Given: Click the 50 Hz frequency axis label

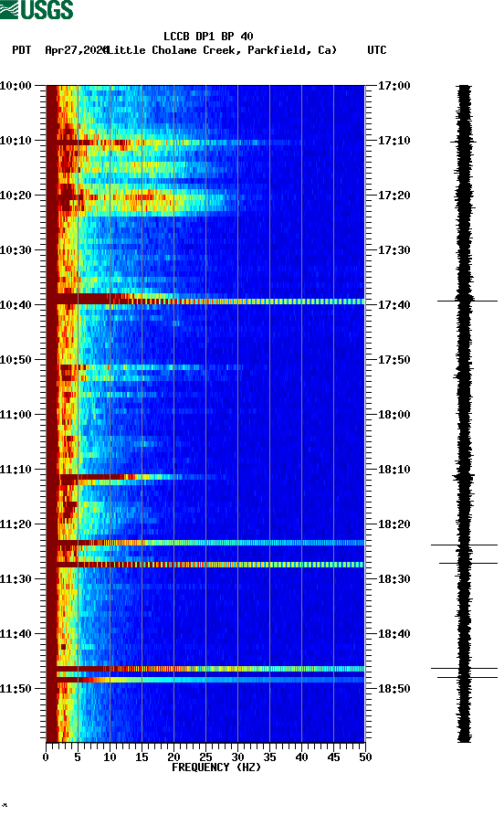Looking at the screenshot, I should click(x=365, y=757).
